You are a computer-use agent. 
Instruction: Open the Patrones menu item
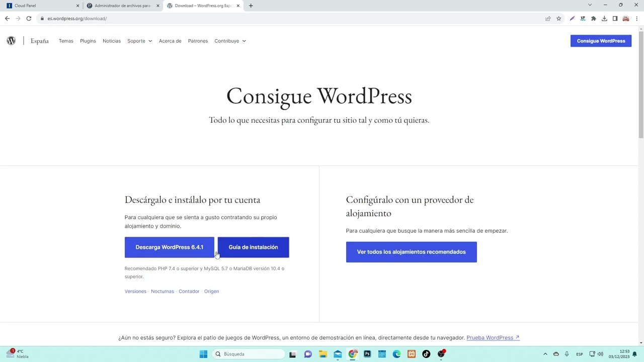point(198,41)
